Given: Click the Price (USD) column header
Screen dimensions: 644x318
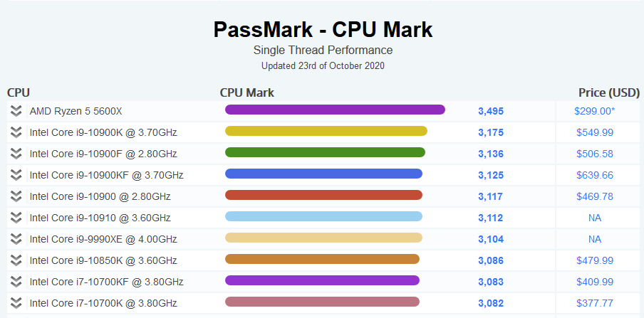Looking at the screenshot, I should [x=608, y=92].
